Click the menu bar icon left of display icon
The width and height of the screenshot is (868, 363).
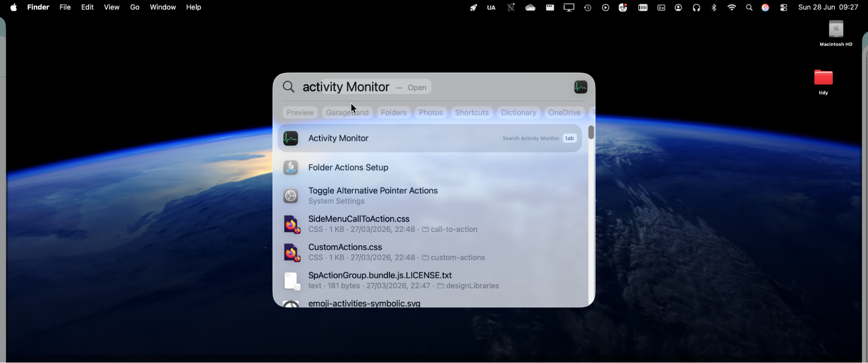point(550,7)
